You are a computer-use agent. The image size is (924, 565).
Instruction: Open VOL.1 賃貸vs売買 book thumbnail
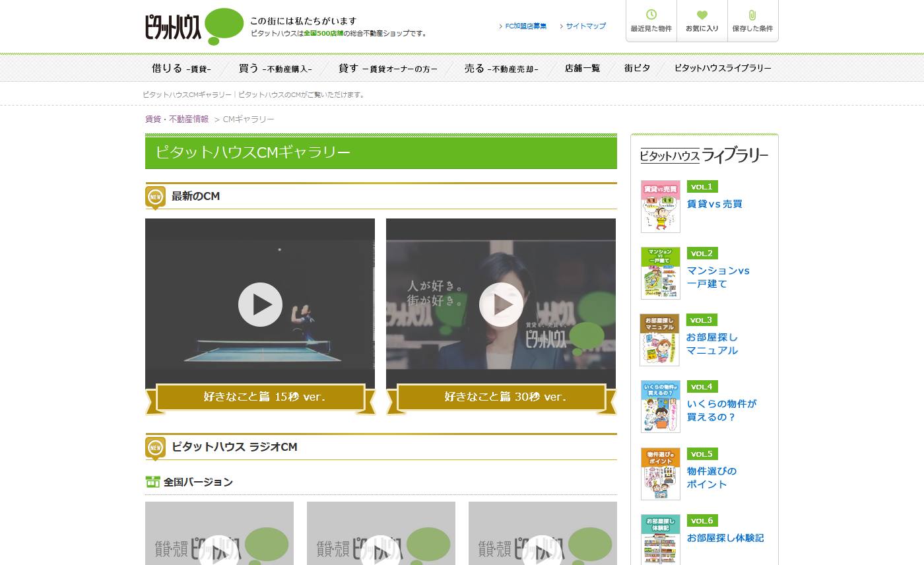point(661,207)
